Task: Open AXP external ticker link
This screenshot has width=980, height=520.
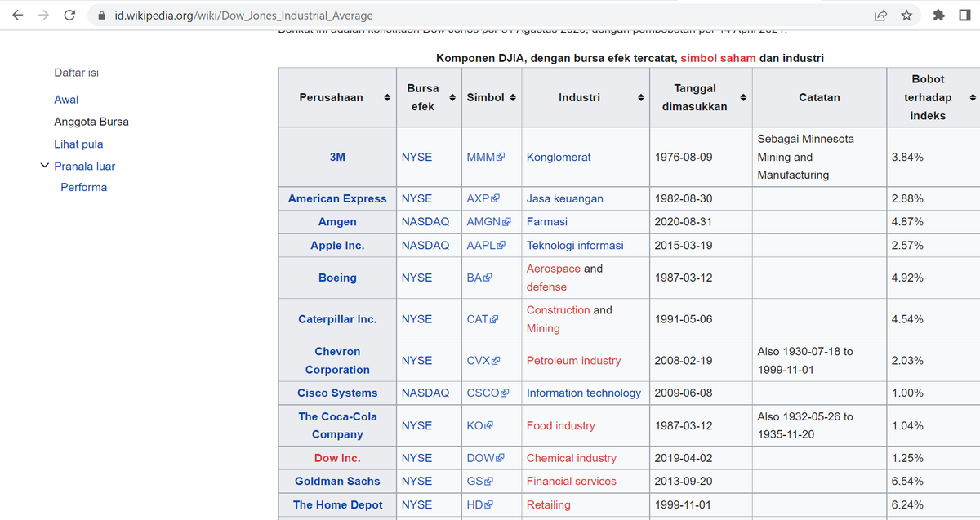Action: 482,199
